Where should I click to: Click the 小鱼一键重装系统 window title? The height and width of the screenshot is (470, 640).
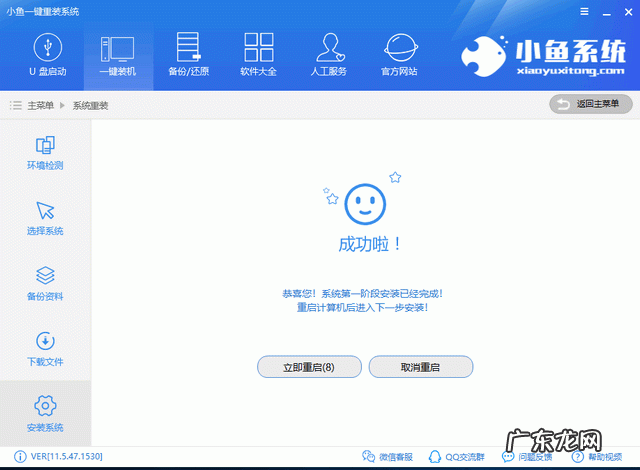pos(43,11)
